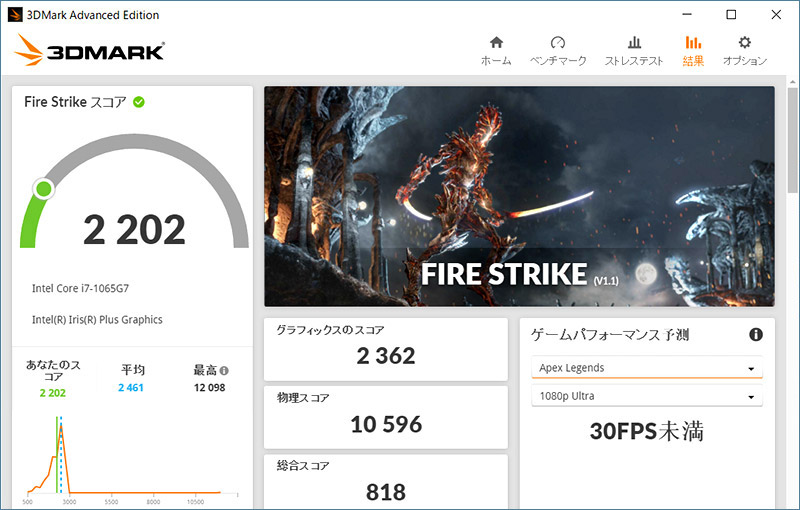
Task: Minimize the 3DMark window
Action: 687,15
